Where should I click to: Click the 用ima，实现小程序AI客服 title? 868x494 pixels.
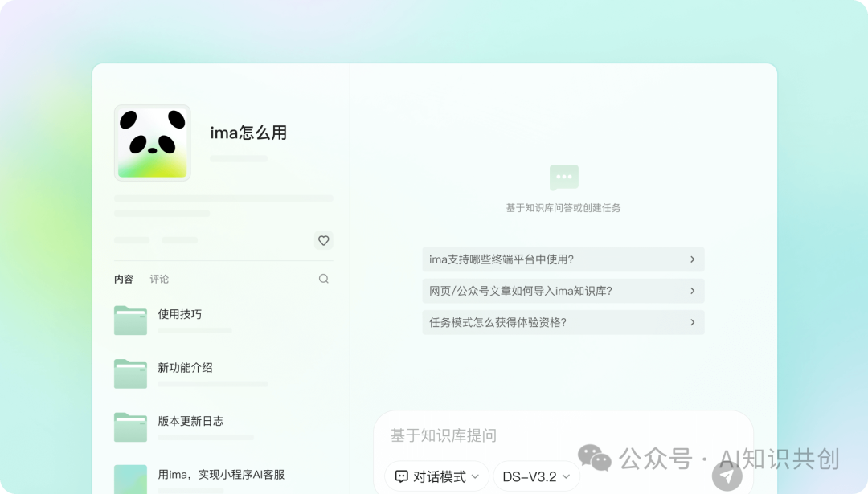[222, 475]
